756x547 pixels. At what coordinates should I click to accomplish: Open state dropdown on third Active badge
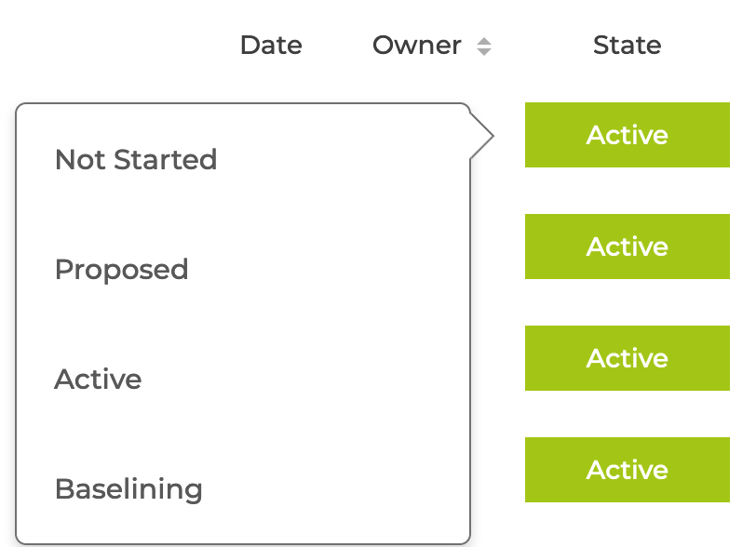[628, 358]
